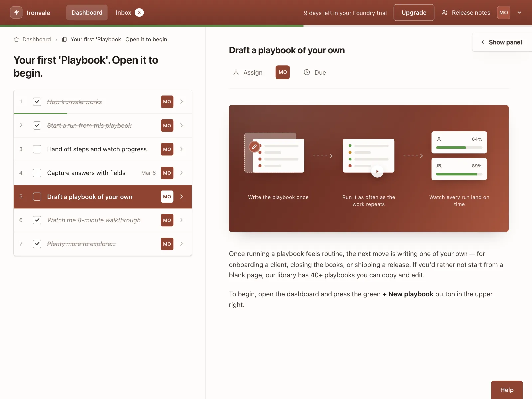The image size is (532, 399).
Task: Select step 4 Capture answers with fields title
Action: (x=86, y=173)
